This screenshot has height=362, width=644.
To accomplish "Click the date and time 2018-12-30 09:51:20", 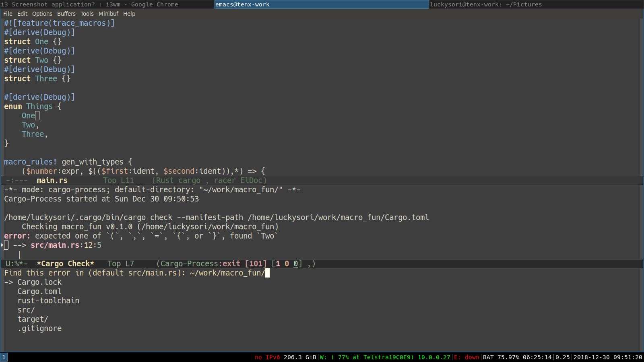I will coord(608,357).
